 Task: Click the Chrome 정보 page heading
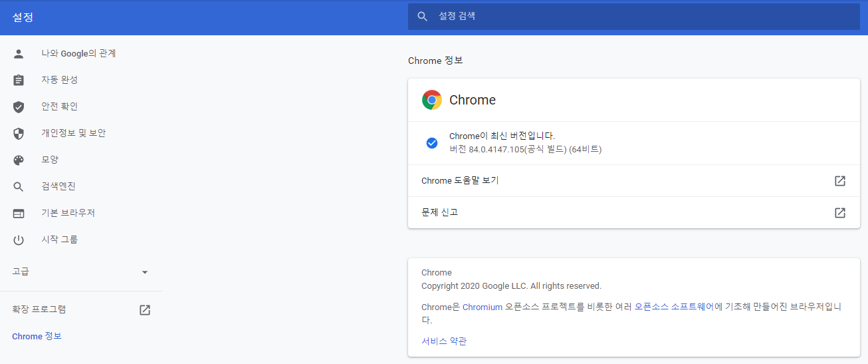click(x=435, y=61)
